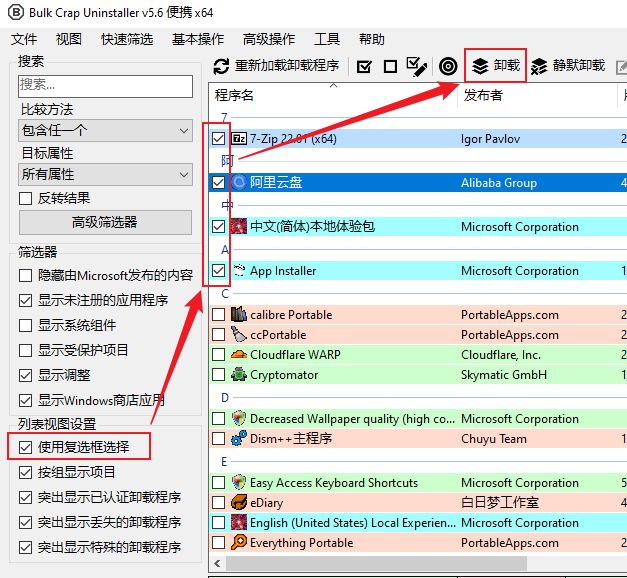Toggle 按组显示项目 checkbox
Viewport: 627px width, 578px height.
click(26, 472)
